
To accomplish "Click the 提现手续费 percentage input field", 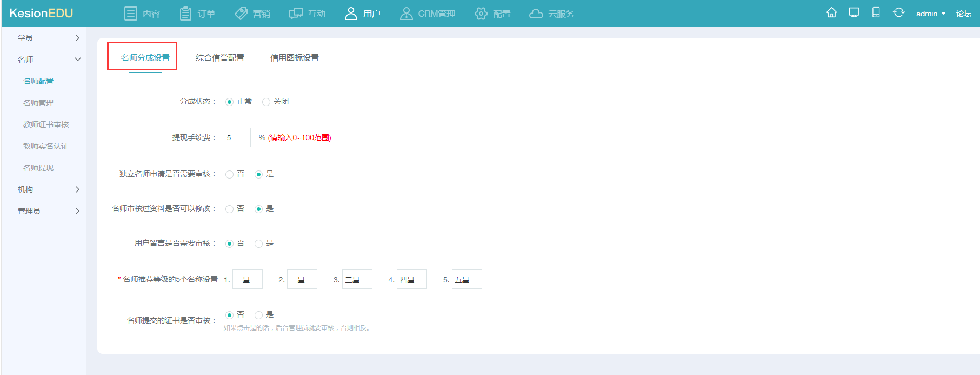I will coord(237,137).
